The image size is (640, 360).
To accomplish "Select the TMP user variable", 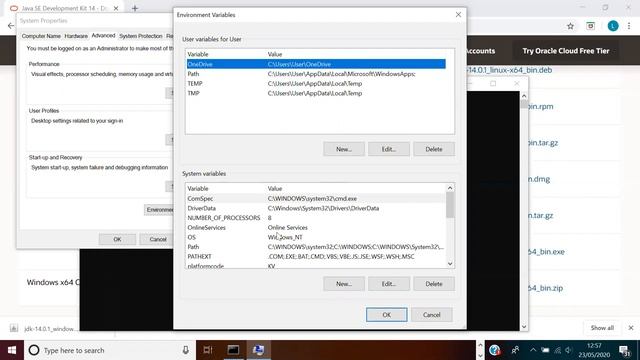I will [x=316, y=93].
